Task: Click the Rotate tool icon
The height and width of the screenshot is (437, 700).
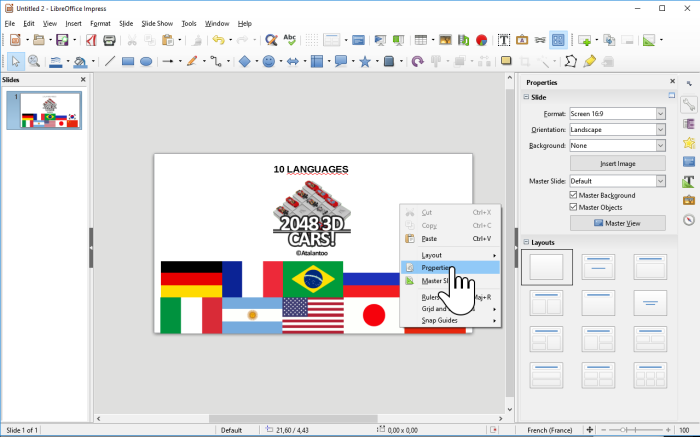Action: tap(417, 62)
